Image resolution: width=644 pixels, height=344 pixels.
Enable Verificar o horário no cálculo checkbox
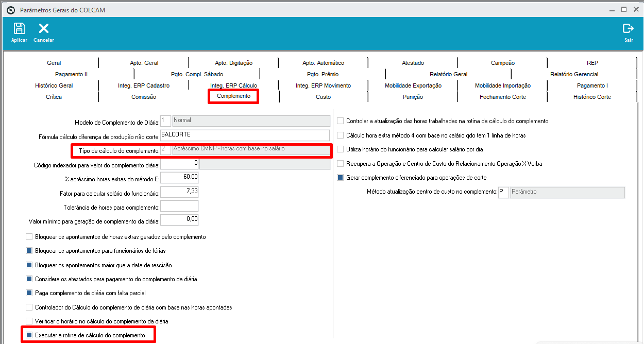[x=29, y=321]
